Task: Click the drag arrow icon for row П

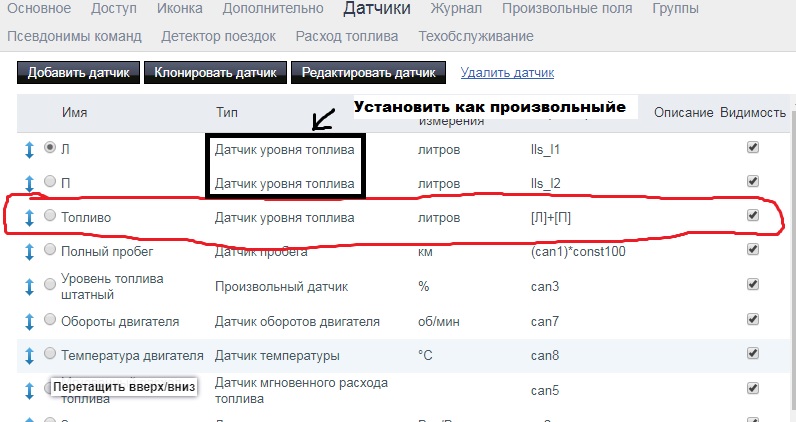Action: [x=29, y=183]
